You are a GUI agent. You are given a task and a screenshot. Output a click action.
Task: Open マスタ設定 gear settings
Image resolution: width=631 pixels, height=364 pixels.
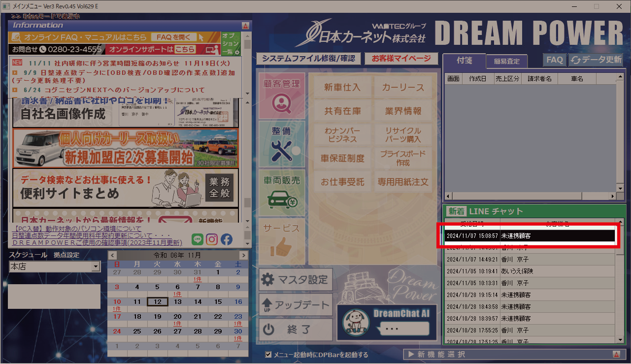pyautogui.click(x=296, y=280)
